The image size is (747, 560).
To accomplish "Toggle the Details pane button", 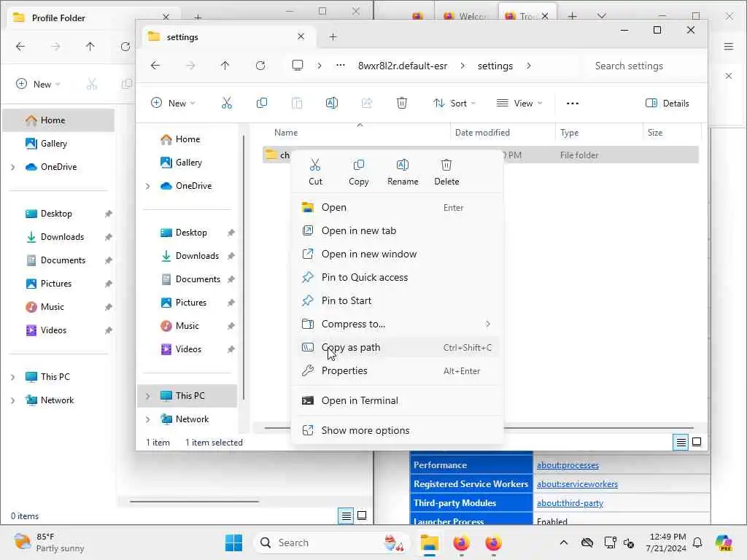I will pos(667,104).
